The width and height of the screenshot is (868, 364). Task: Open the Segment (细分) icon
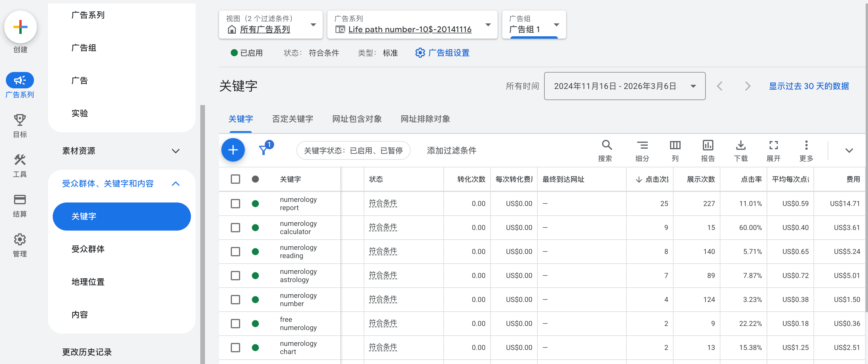coord(642,145)
